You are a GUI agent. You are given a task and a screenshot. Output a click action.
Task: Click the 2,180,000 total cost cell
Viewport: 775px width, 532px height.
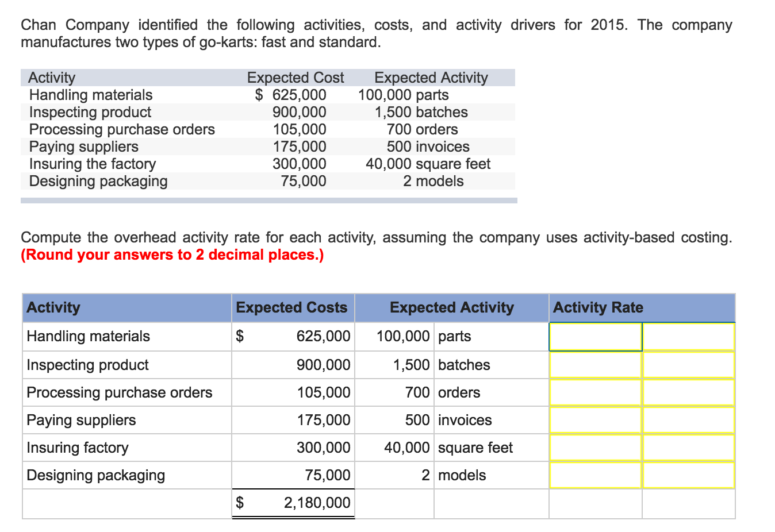pos(293,503)
